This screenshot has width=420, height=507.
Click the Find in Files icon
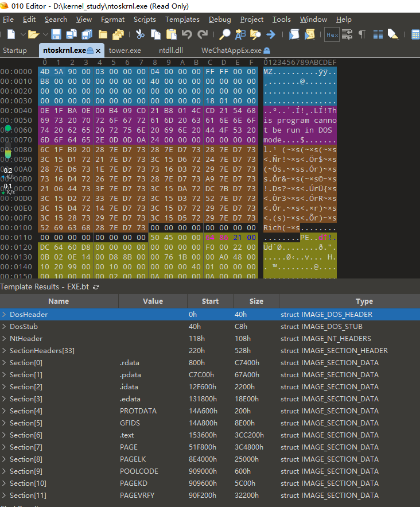255,34
